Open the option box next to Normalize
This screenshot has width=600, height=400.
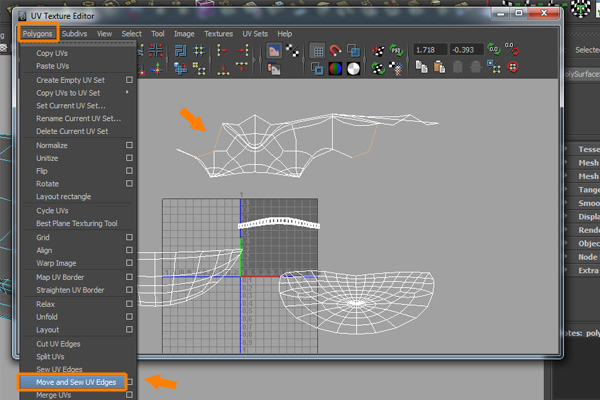tap(129, 145)
